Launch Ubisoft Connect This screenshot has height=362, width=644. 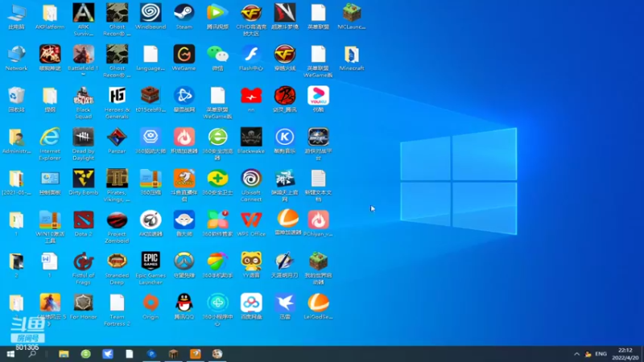point(251,185)
